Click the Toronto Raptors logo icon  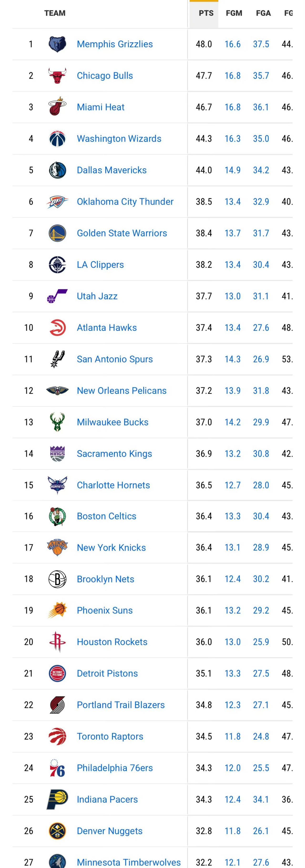(57, 737)
